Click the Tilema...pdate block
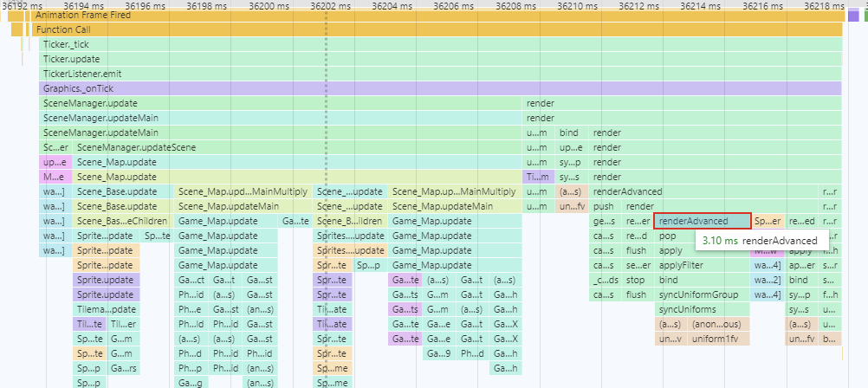The width and height of the screenshot is (868, 388). (x=107, y=309)
